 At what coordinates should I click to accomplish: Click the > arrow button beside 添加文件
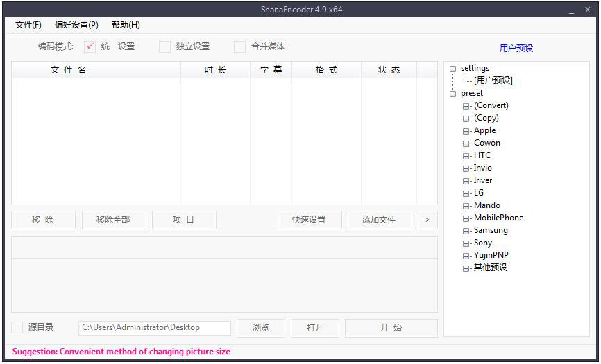428,220
